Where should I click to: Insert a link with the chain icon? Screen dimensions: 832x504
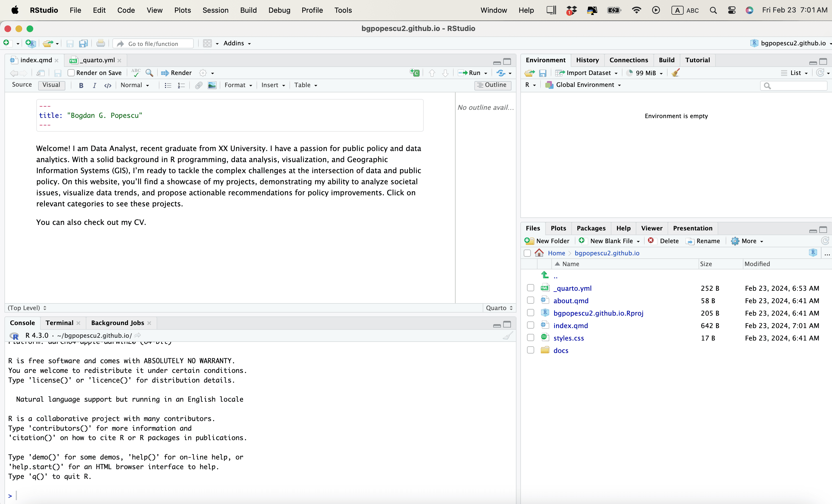[x=198, y=85]
